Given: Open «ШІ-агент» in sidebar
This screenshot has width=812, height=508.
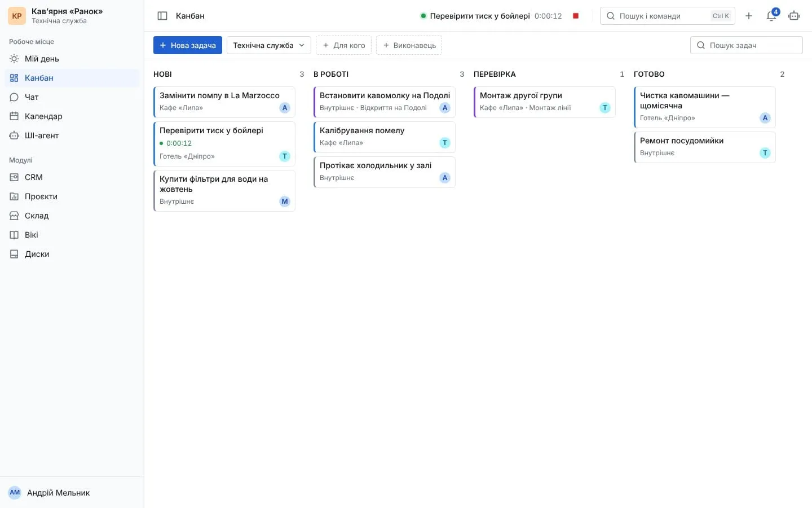Looking at the screenshot, I should [72, 135].
